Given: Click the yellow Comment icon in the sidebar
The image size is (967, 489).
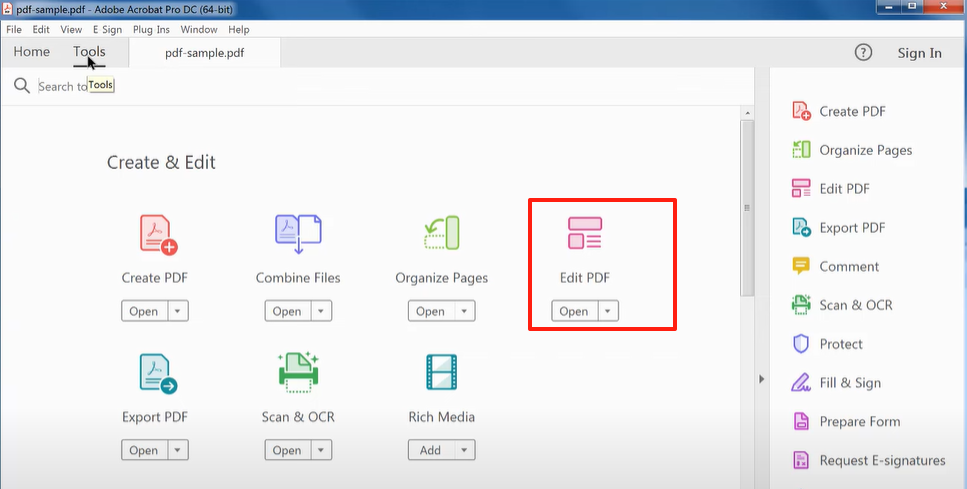Looking at the screenshot, I should point(801,266).
